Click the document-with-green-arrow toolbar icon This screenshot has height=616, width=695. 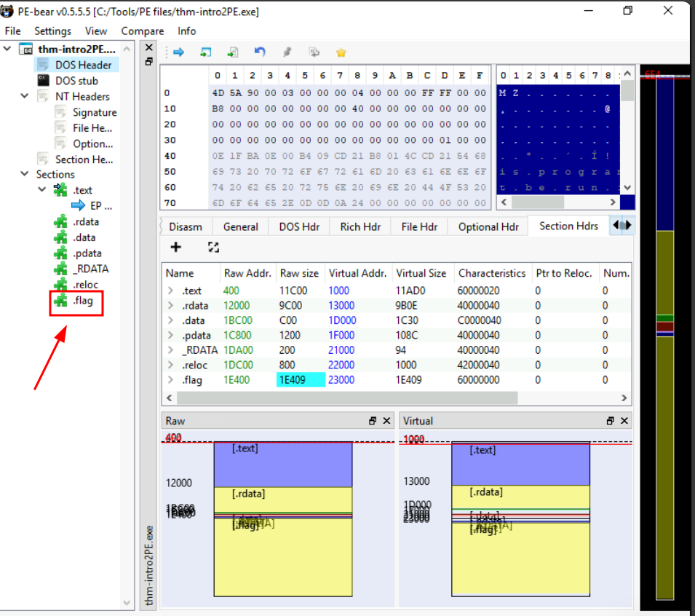pos(233,52)
